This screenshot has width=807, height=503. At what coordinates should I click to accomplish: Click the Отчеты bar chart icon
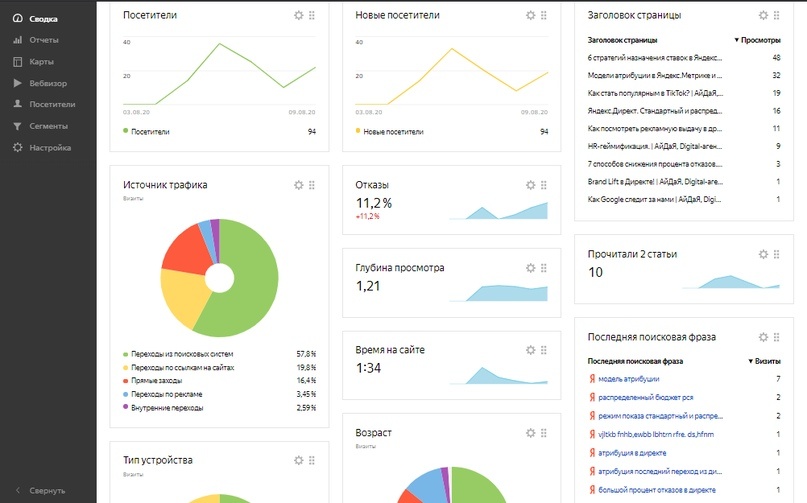17,40
